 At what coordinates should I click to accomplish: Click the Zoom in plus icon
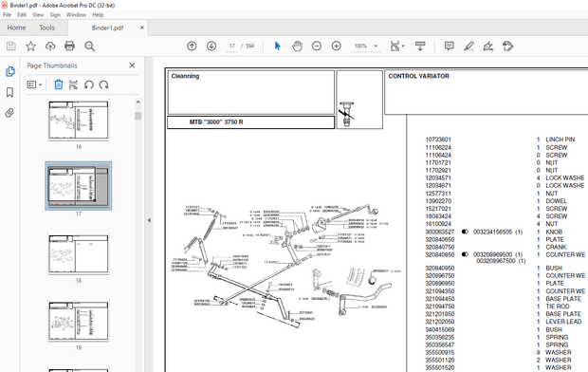pos(337,46)
